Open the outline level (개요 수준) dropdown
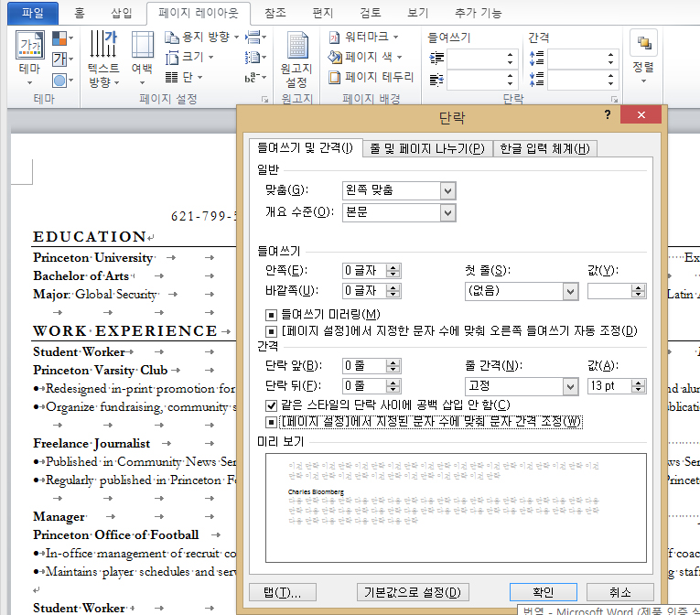The image size is (700, 615). pyautogui.click(x=447, y=212)
